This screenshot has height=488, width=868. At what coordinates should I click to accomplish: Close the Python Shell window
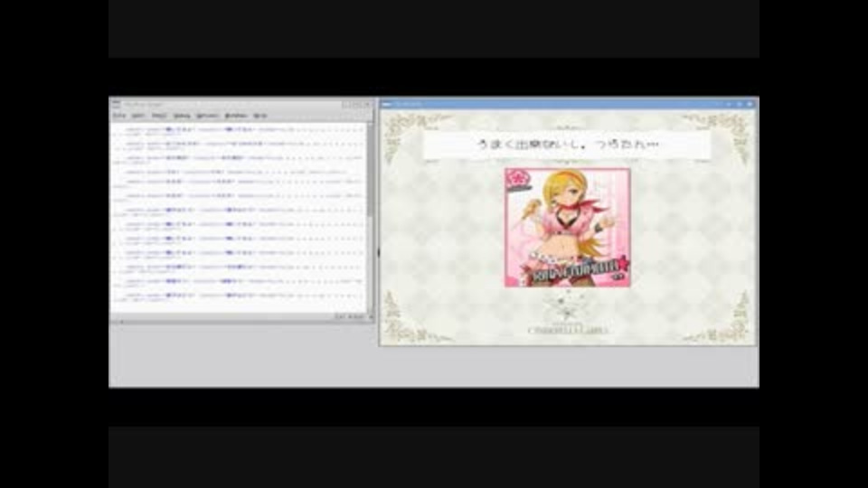click(367, 104)
